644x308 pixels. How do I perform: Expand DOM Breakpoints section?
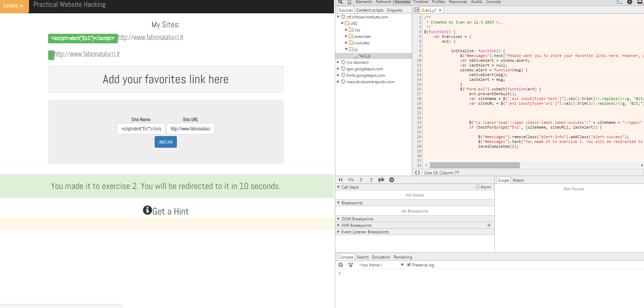(x=338, y=219)
